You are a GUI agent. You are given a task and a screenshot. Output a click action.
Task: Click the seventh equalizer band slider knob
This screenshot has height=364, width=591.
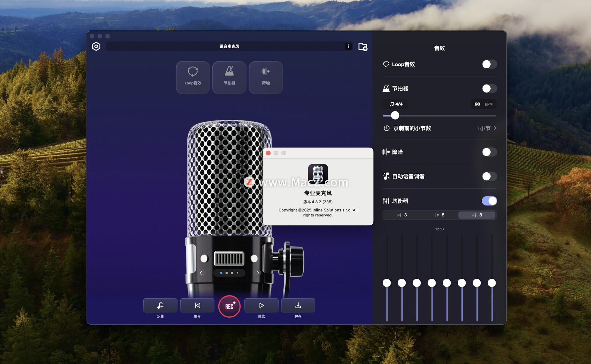tap(477, 283)
